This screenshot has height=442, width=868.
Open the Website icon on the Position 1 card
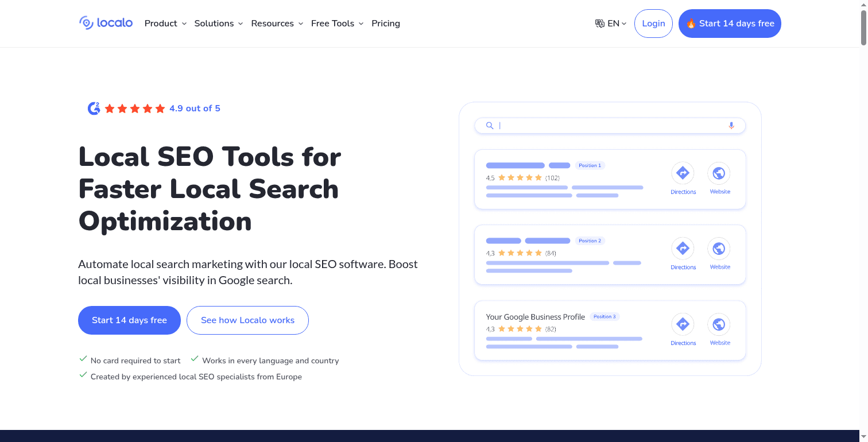point(719,172)
